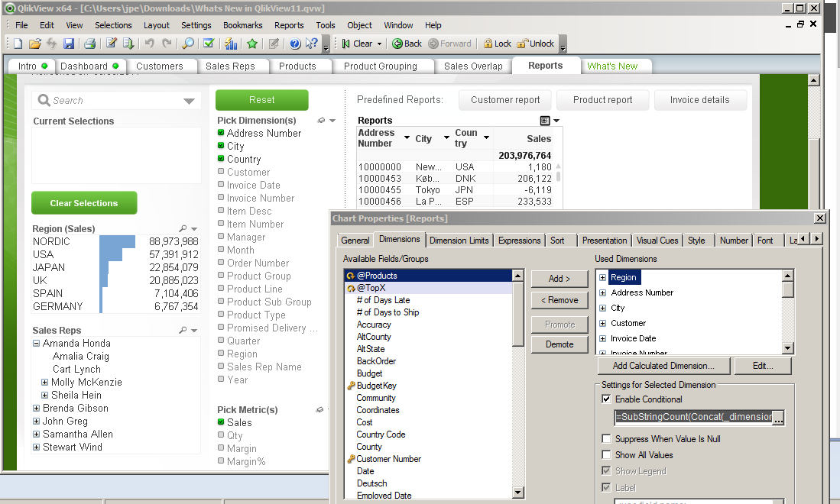Click the Add Bookmark star icon
The image size is (840, 504).
point(251,44)
